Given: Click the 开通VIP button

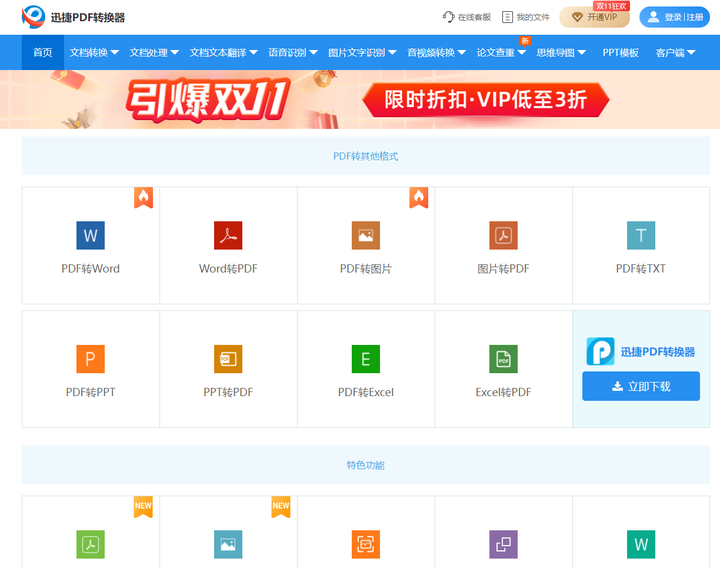Looking at the screenshot, I should click(x=595, y=17).
